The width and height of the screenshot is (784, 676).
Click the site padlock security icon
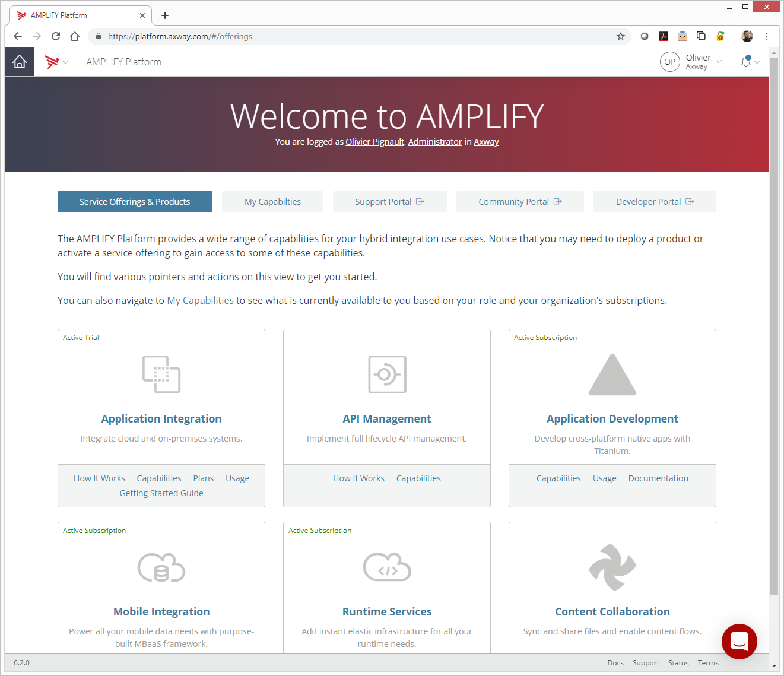pos(99,36)
